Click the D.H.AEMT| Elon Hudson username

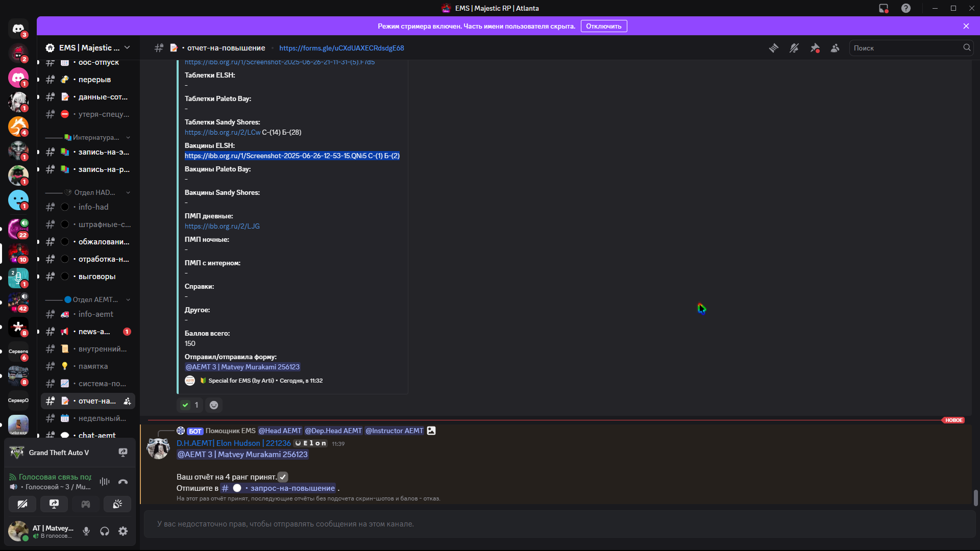(234, 443)
